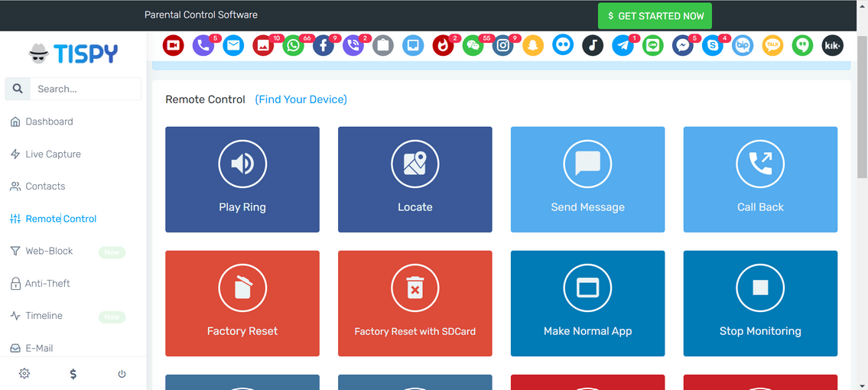Open the Send Message tile

pos(588,180)
